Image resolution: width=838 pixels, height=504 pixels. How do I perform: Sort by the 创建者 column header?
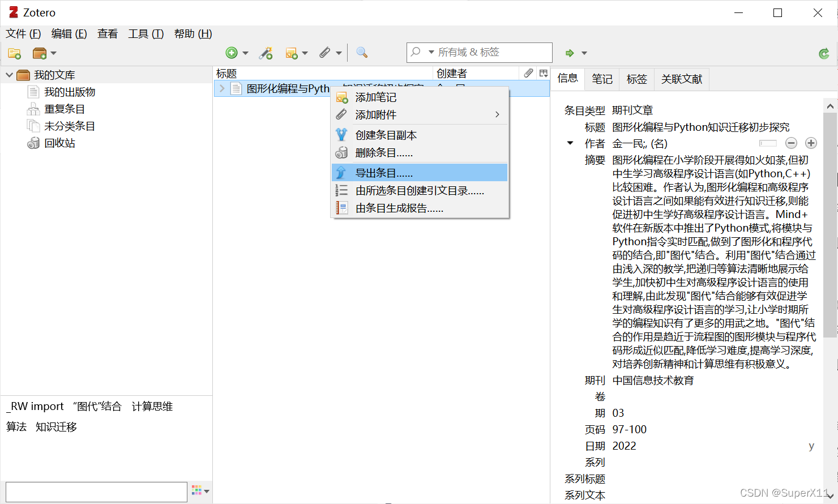476,73
